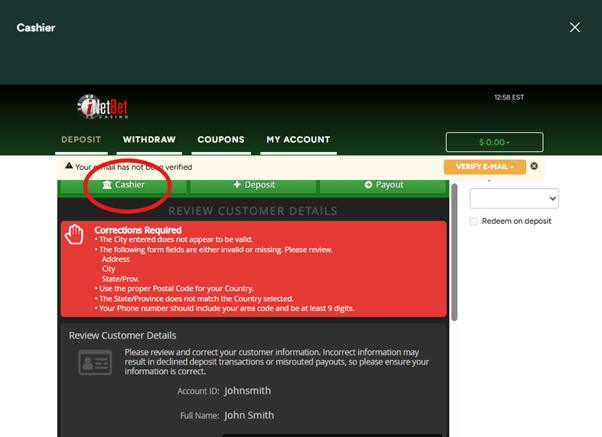Image resolution: width=602 pixels, height=437 pixels.
Task: Click the Full Name value John Smith
Action: (248, 415)
